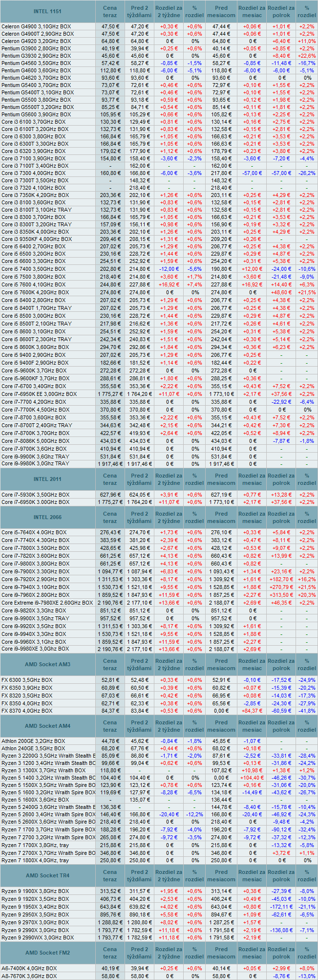
Task: Click 112,80 € current price of Pentium G4600
Action: pyautogui.click(x=110, y=70)
